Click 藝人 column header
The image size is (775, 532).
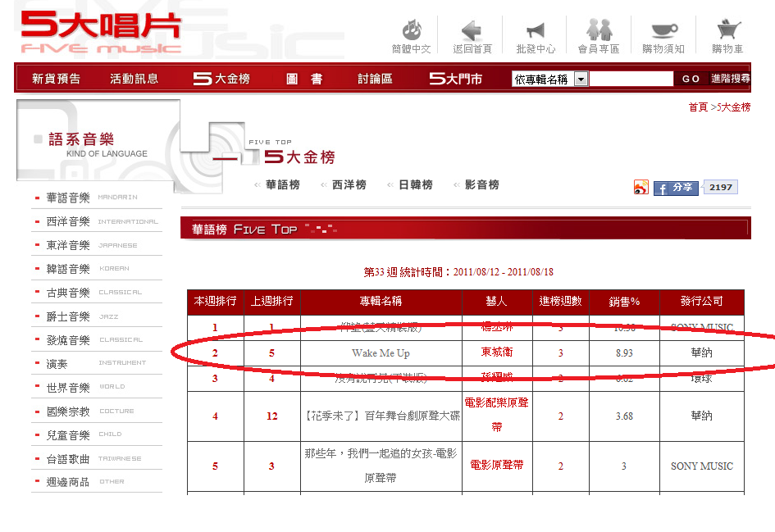497,302
